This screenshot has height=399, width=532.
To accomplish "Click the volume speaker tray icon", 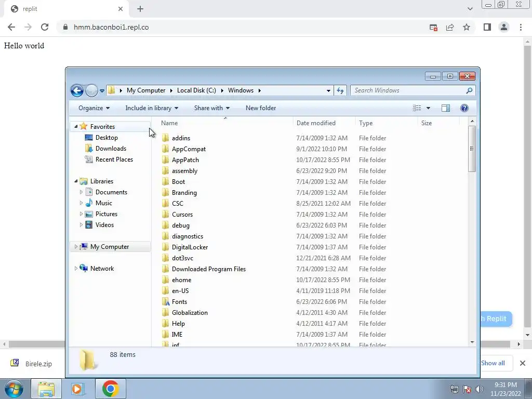I will 479,389.
